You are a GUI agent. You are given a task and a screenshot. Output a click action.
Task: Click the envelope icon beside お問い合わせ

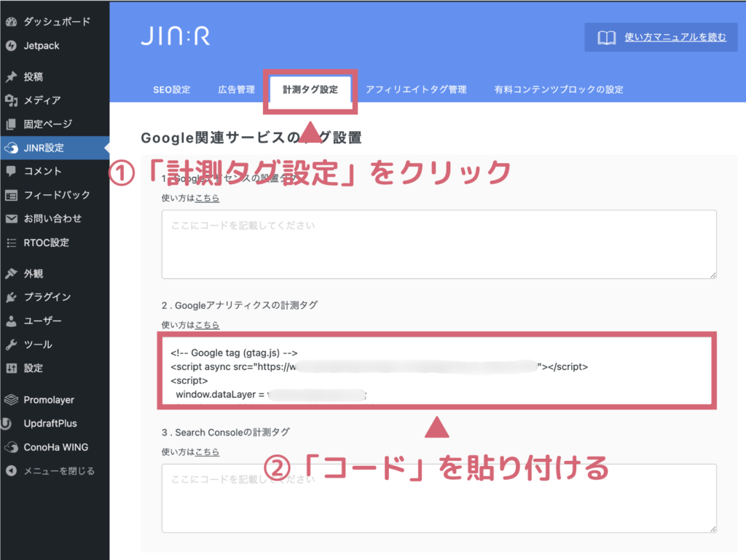tap(12, 218)
